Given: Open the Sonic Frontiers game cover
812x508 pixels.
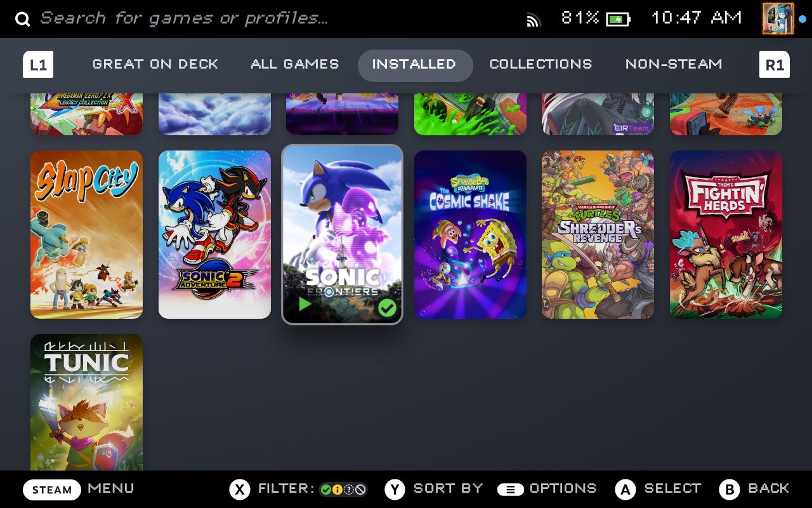Looking at the screenshot, I should [x=343, y=234].
